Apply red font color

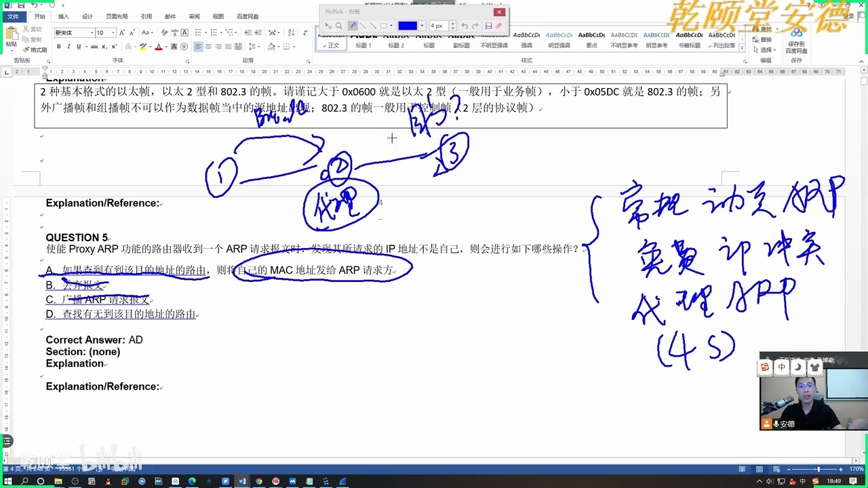pos(159,47)
